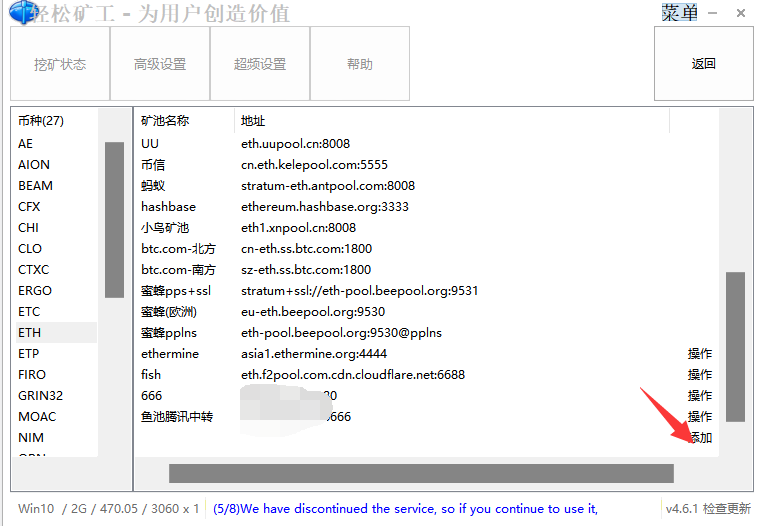The image size is (758, 526).
Task: Click 操作 for the 666 pool
Action: point(700,396)
